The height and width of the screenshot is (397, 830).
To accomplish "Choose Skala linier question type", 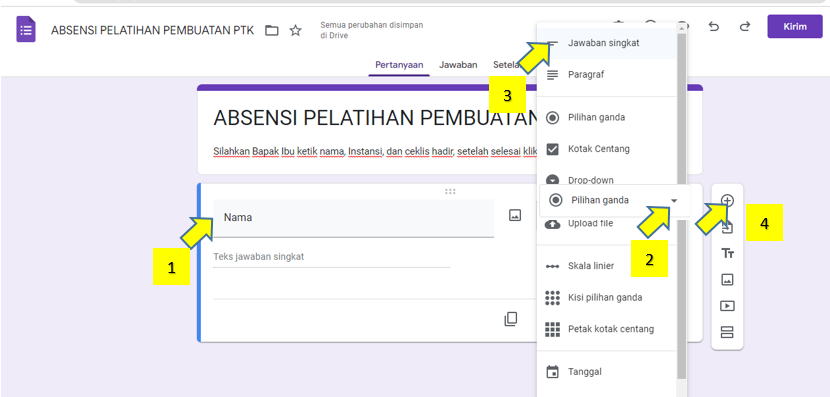I will (x=607, y=266).
